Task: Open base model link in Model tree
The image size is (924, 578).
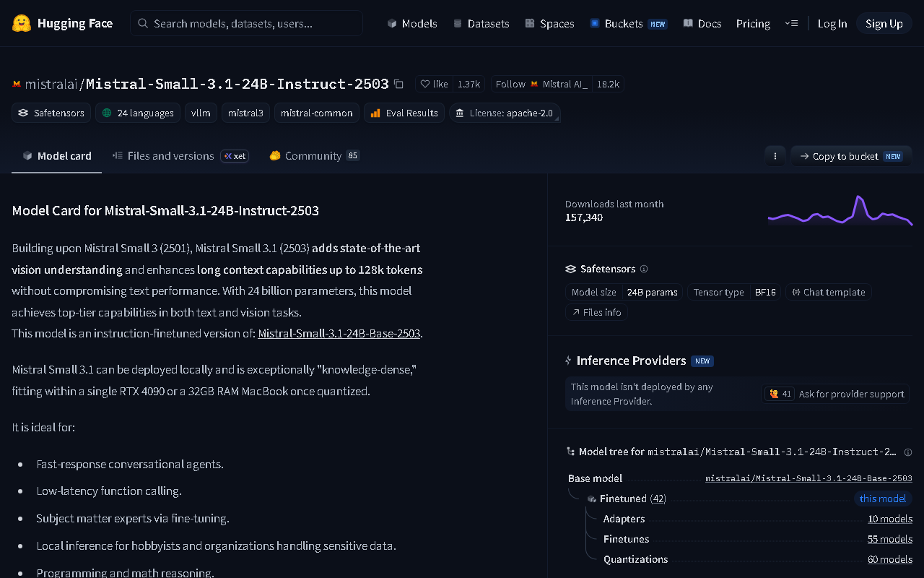Action: click(x=808, y=478)
